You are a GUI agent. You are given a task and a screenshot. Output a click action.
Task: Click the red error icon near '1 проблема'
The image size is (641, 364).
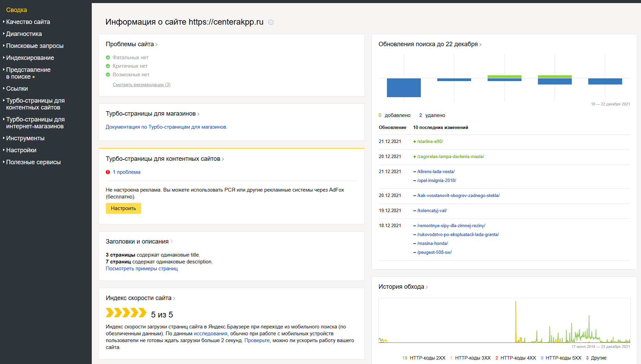[108, 172]
